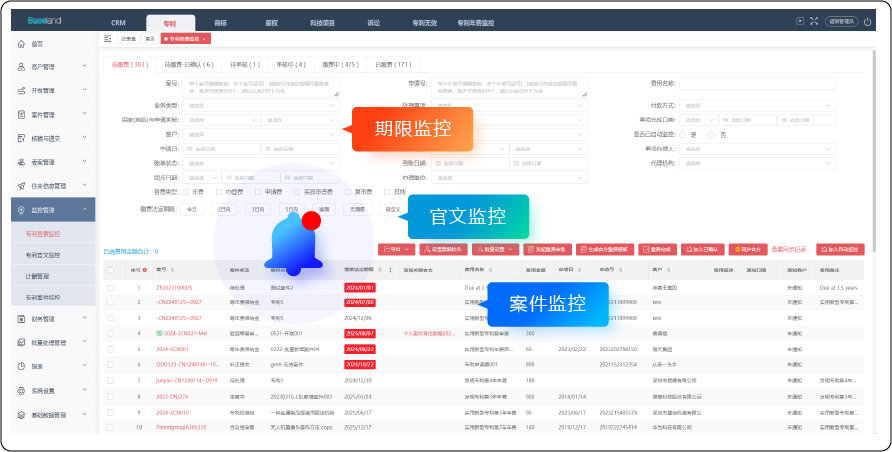This screenshot has height=452, width=892.
Task: Check the 年费 fee type checkbox
Action: click(x=185, y=192)
